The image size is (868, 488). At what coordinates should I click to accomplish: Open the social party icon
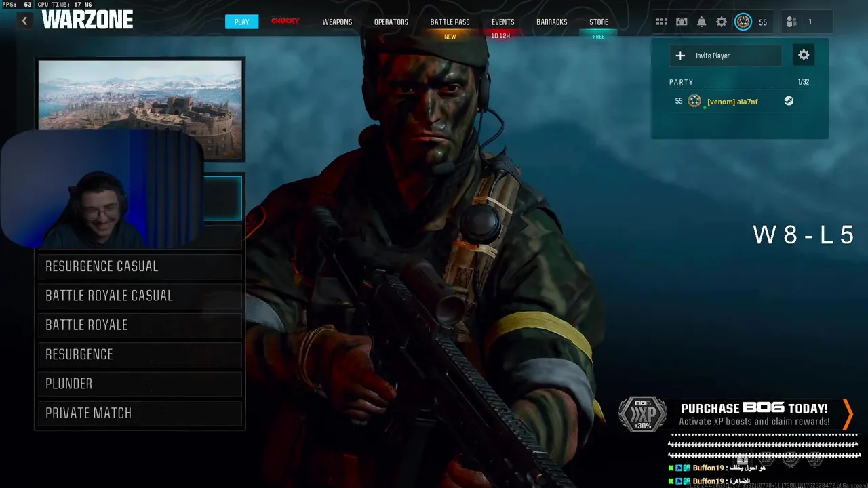(791, 22)
